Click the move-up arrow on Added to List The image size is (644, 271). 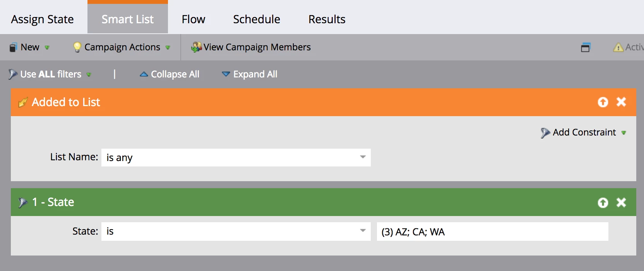[603, 102]
